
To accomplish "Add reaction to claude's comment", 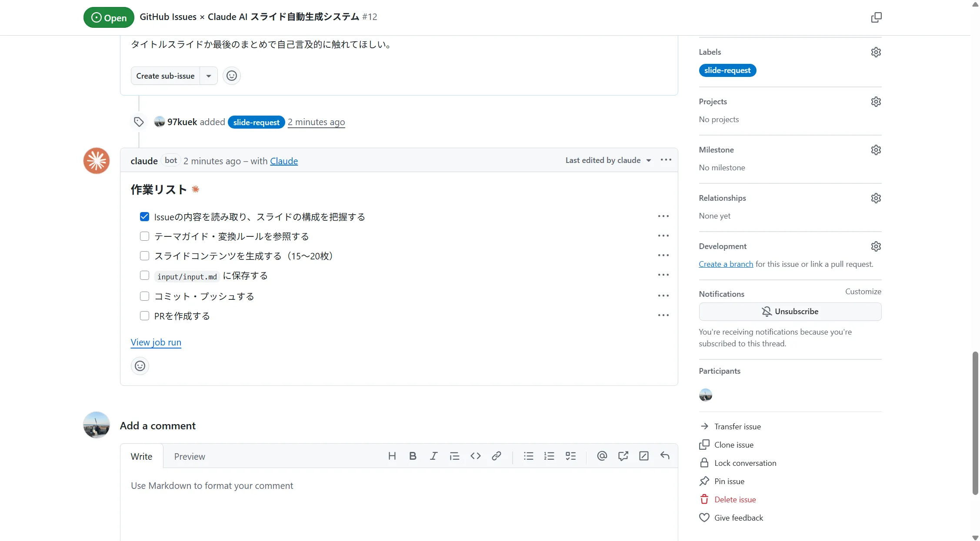I will [140, 366].
